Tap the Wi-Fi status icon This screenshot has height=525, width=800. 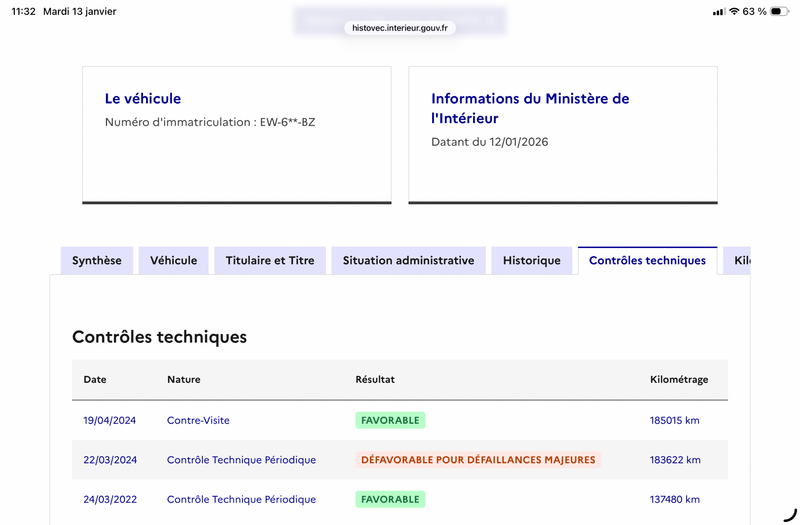[x=734, y=11]
